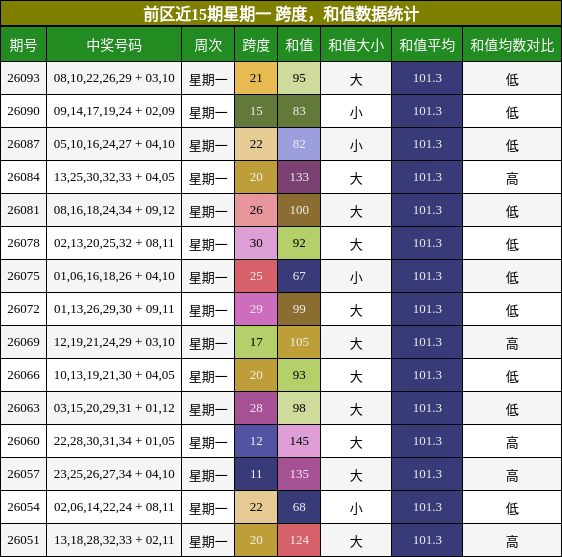Select period number 26087
The width and height of the screenshot is (562, 557).
coord(23,144)
